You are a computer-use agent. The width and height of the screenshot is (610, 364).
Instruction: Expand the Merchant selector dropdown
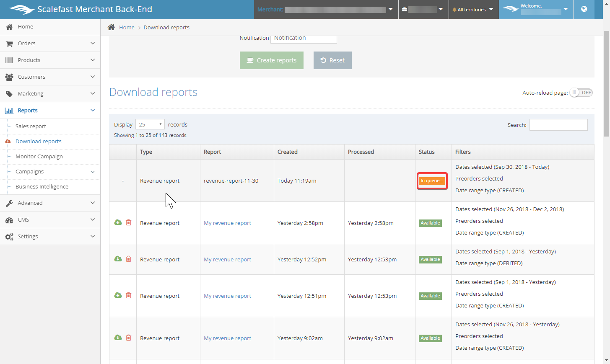point(390,9)
